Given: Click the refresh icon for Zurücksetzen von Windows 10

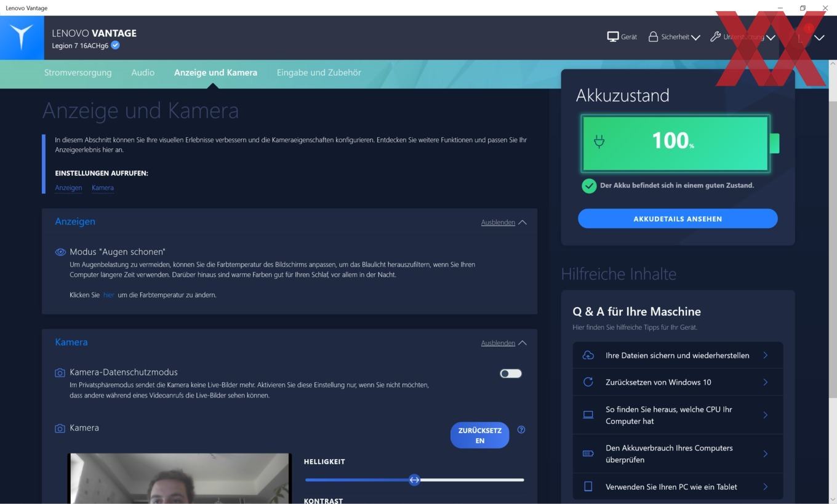Looking at the screenshot, I should click(588, 382).
